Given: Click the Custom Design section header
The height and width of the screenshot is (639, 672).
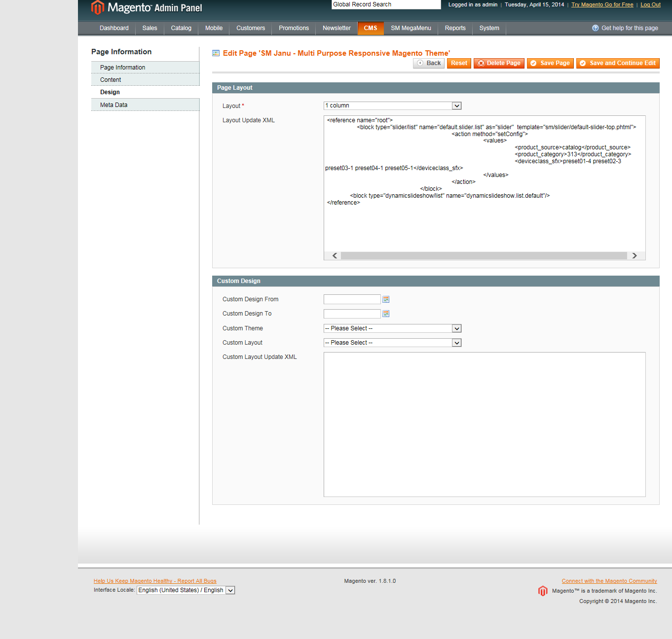Looking at the screenshot, I should pos(436,281).
